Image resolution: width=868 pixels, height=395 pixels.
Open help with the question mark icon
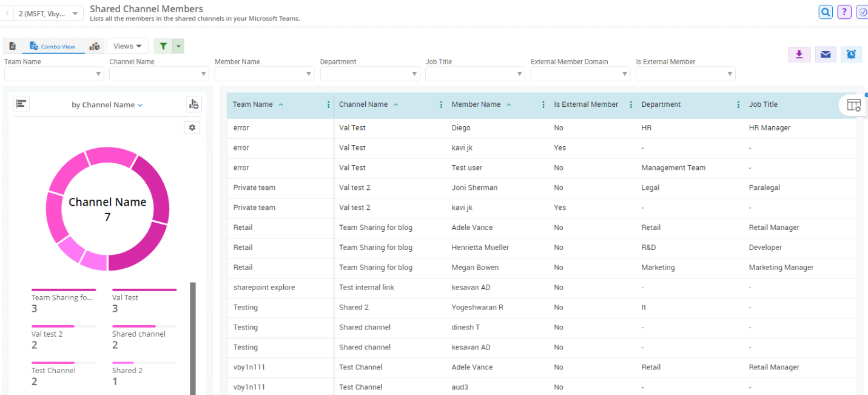pos(844,12)
